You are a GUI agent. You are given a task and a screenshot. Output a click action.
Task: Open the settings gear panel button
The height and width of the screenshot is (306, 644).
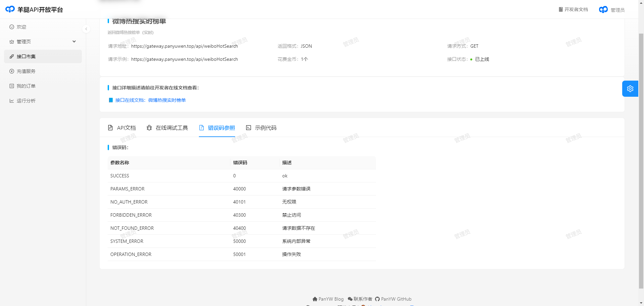[x=630, y=89]
